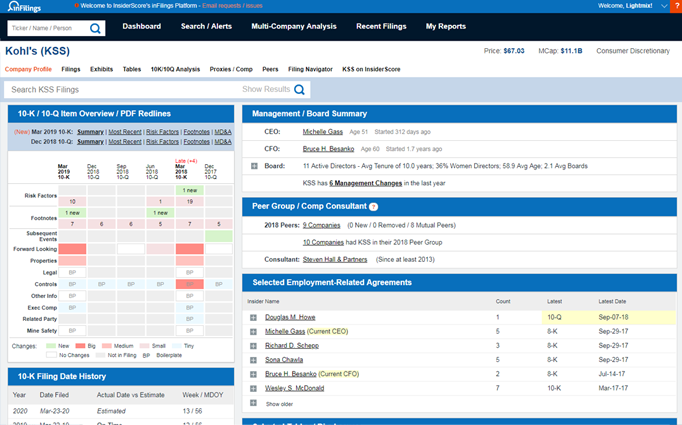Click Subsequent Events green cell Dec 2017
682x425 pixels.
pos(219,236)
